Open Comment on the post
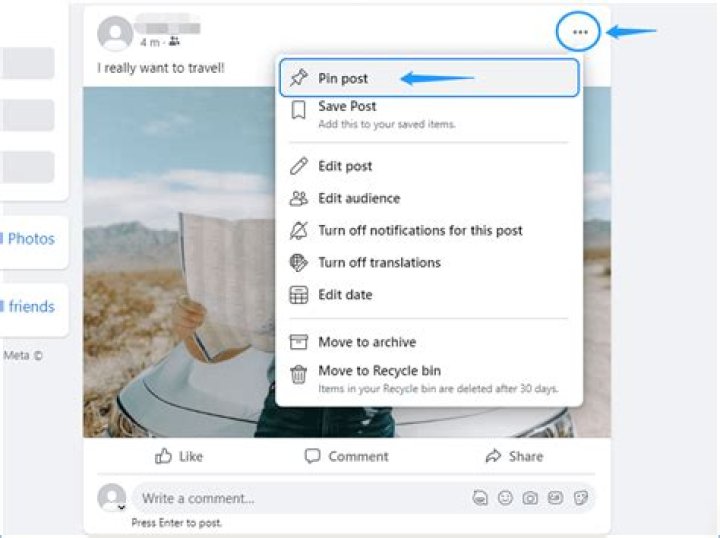The width and height of the screenshot is (720, 538). coord(347,456)
